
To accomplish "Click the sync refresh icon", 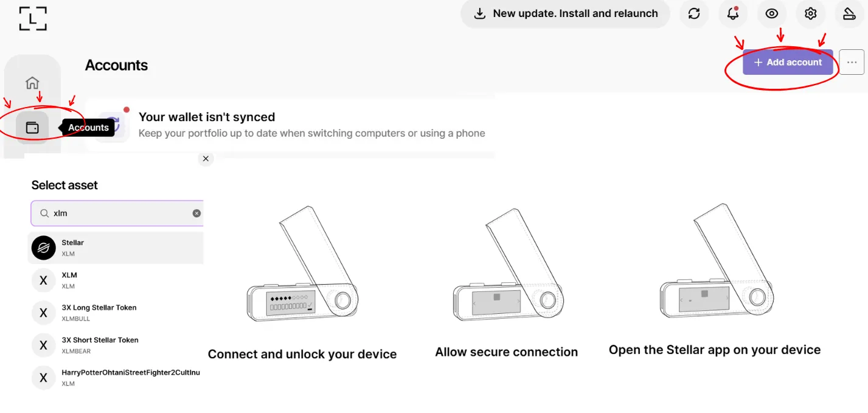I will pyautogui.click(x=694, y=13).
